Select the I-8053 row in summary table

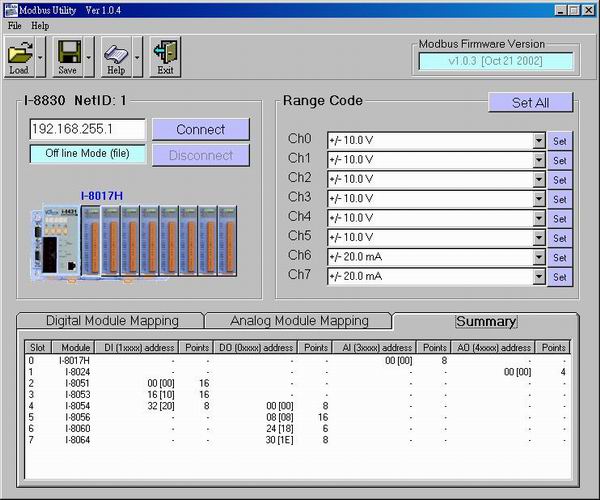tap(297, 394)
